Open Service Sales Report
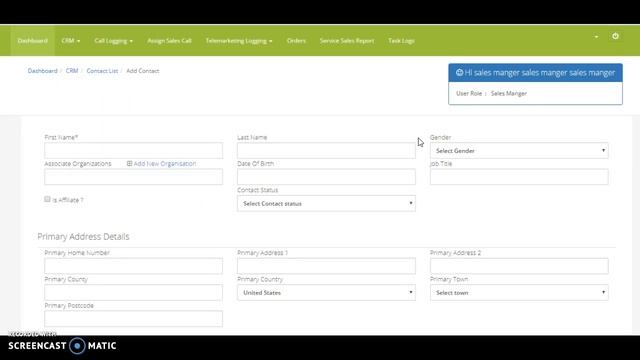 click(347, 41)
